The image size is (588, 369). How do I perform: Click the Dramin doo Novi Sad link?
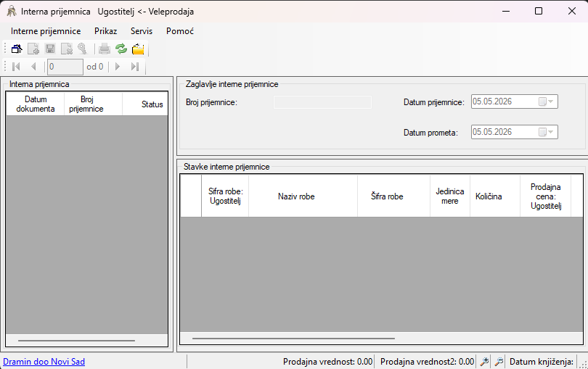(44, 362)
